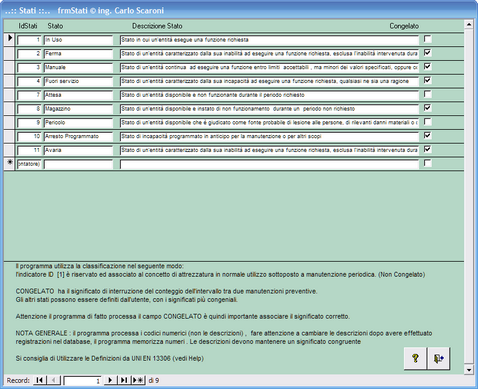
Task: Click Stato field containing Magazzino
Action: tap(78, 109)
